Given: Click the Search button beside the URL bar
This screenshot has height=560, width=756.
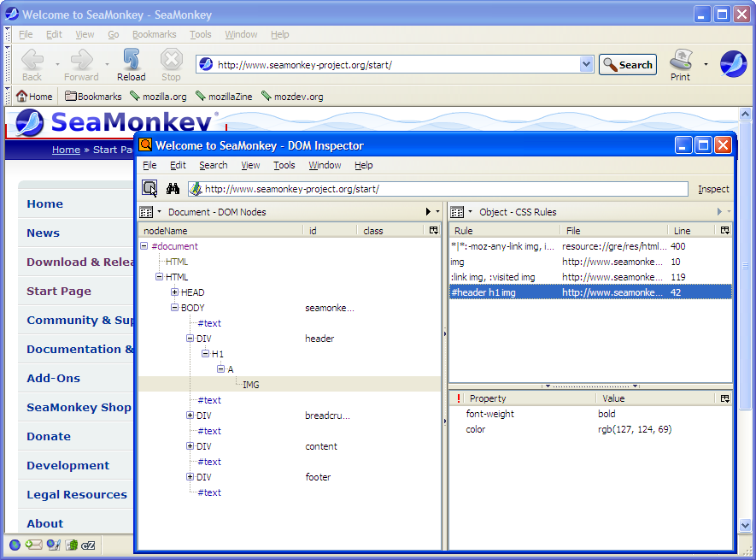Looking at the screenshot, I should coord(627,64).
